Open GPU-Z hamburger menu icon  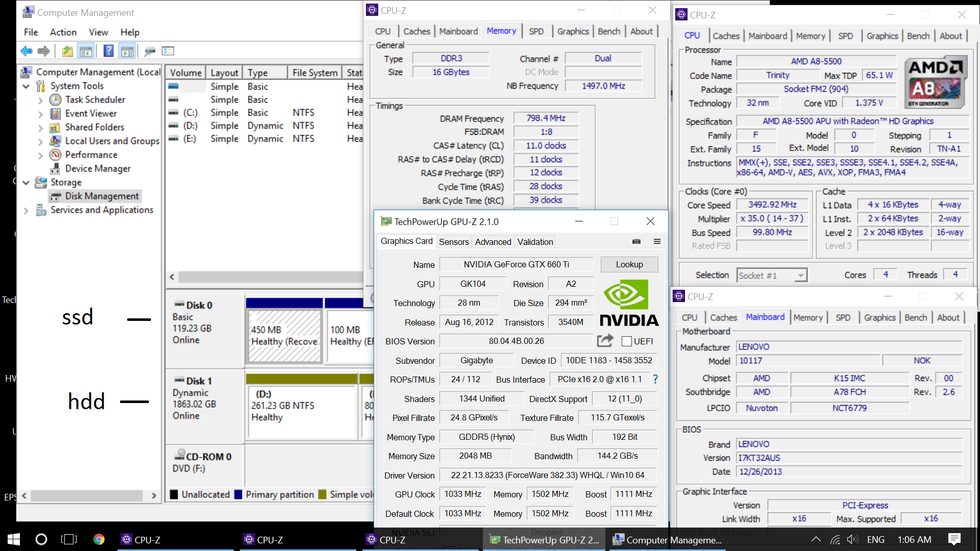(x=657, y=241)
